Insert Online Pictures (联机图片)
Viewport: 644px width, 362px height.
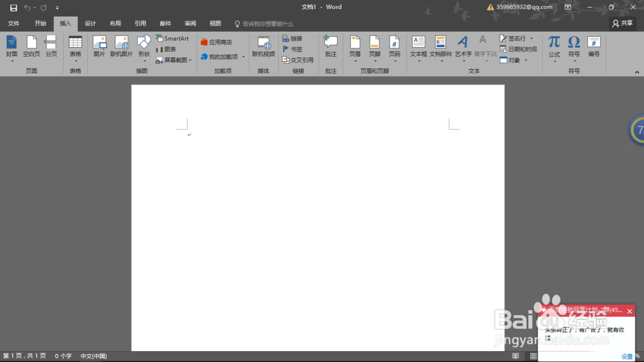tap(122, 46)
